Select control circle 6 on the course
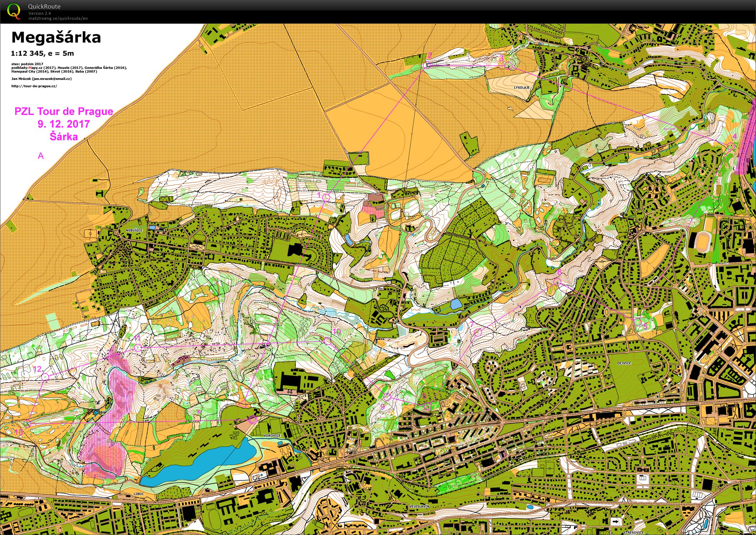Viewport: 756px width, 535px height. click(x=557, y=282)
